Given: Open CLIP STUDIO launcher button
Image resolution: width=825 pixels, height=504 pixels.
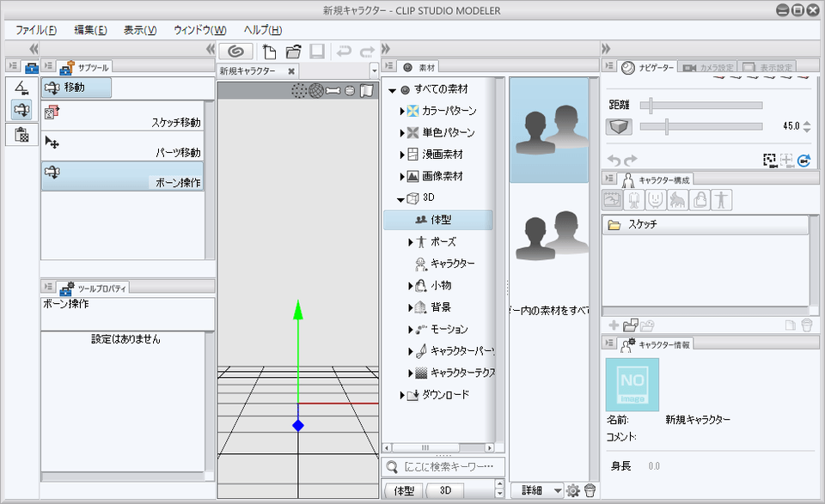Looking at the screenshot, I should click(235, 51).
